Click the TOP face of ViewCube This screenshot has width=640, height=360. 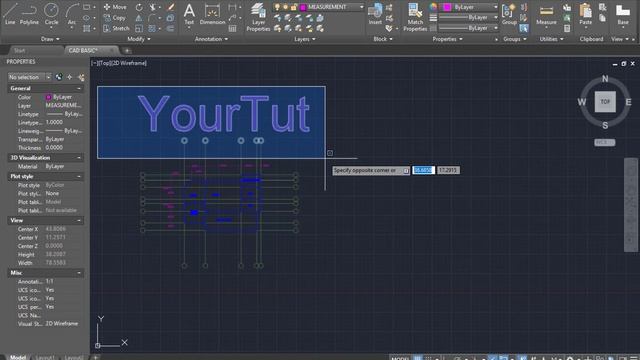pyautogui.click(x=605, y=102)
